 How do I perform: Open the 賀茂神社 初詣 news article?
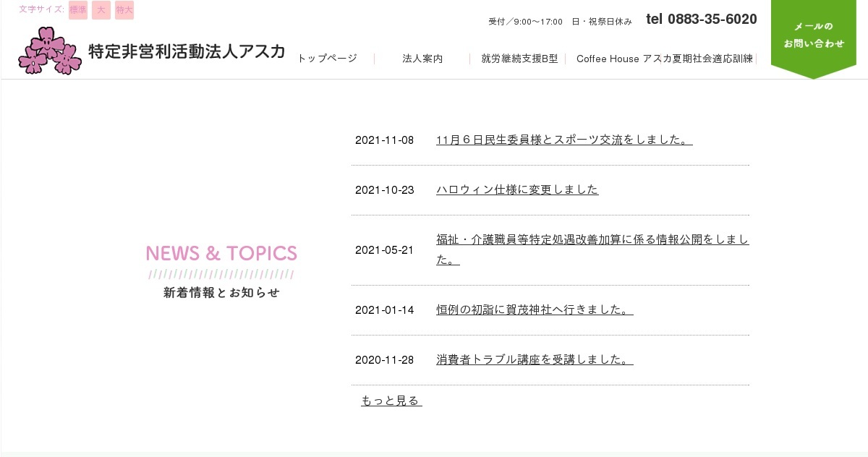(x=535, y=309)
